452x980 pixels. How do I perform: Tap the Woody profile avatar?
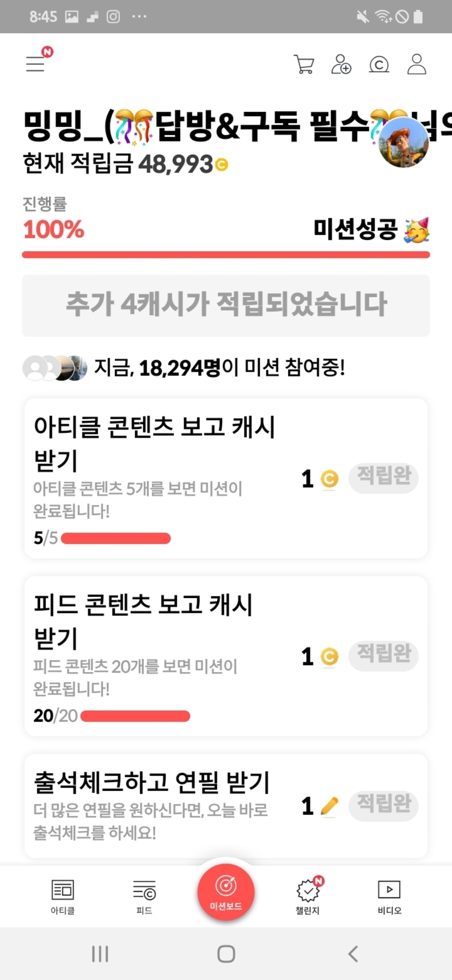[404, 142]
